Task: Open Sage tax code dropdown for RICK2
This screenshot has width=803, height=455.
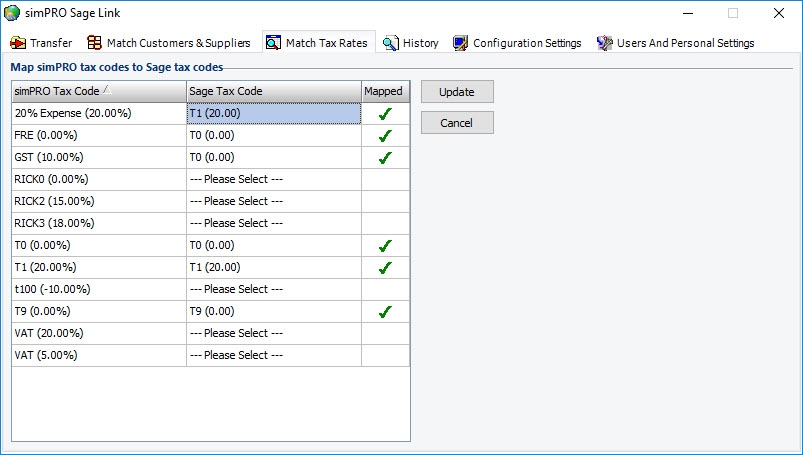Action: [x=273, y=202]
